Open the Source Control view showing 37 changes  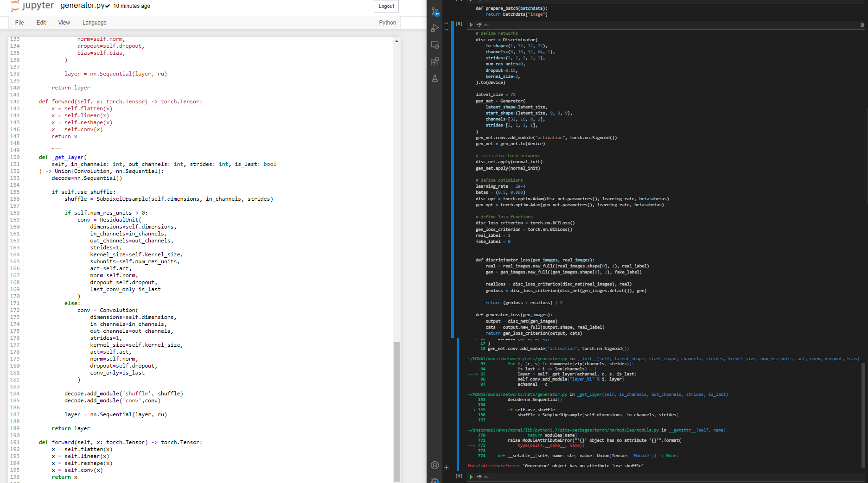[x=435, y=12]
